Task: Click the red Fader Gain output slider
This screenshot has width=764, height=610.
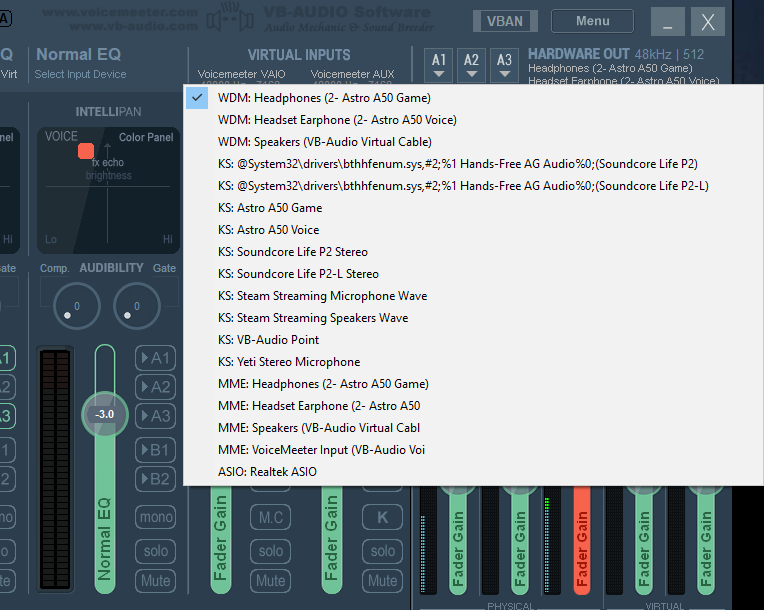Action: (582, 541)
